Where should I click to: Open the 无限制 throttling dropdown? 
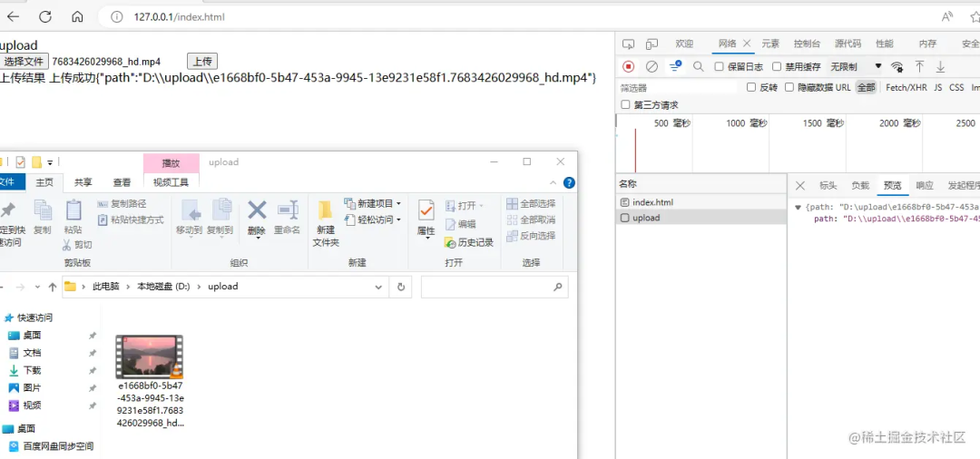pos(856,66)
